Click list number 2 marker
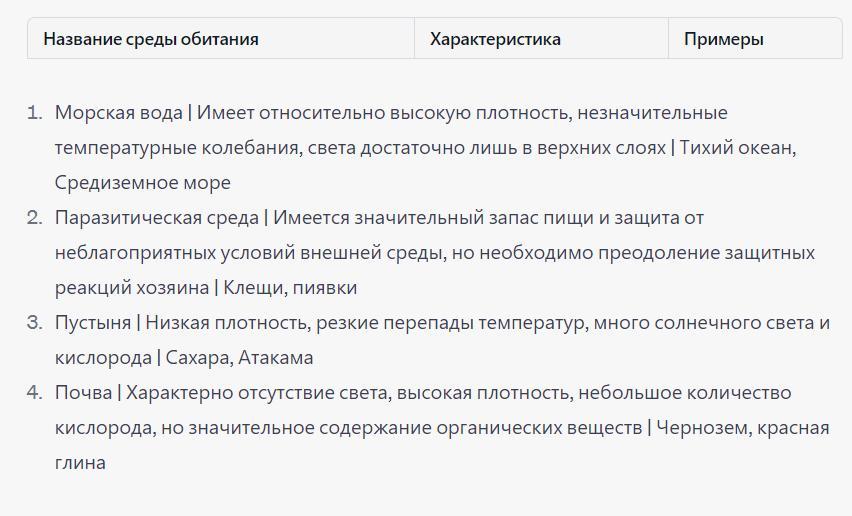The width and height of the screenshot is (852, 516). click(x=34, y=218)
